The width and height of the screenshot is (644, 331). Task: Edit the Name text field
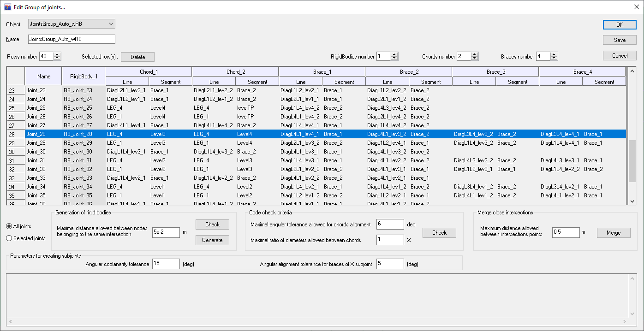click(72, 40)
